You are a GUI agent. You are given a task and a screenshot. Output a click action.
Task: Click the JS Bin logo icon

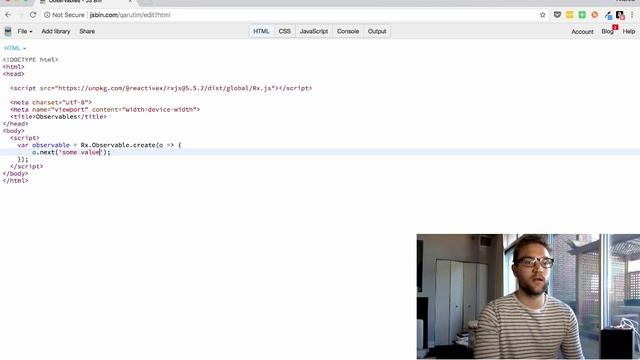click(x=8, y=31)
